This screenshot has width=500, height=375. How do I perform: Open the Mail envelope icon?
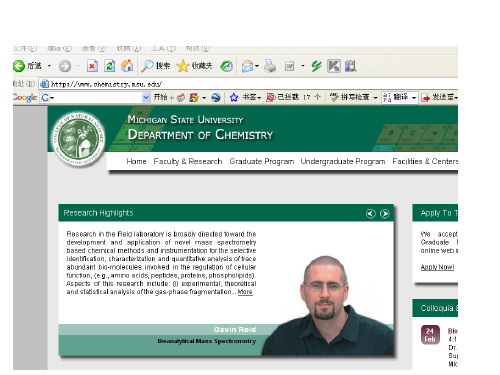click(247, 66)
